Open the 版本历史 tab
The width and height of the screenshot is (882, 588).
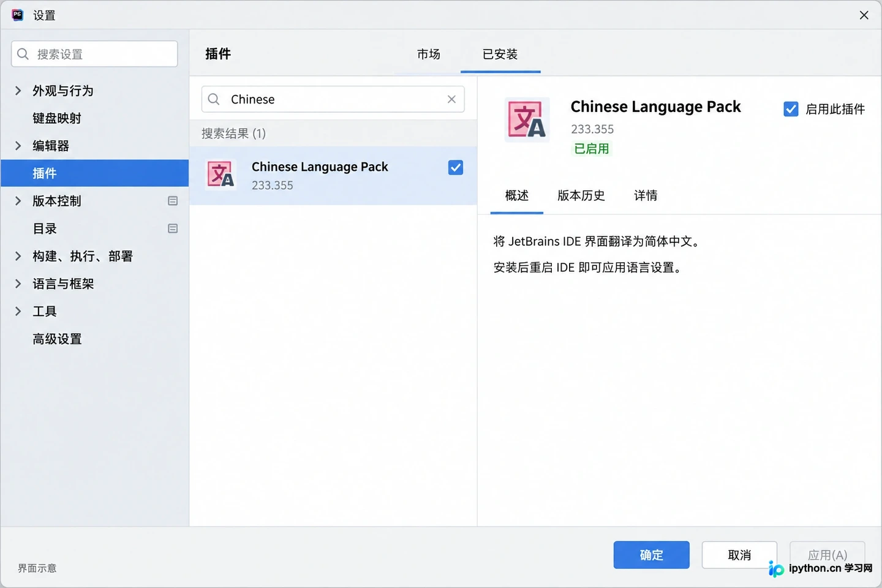[581, 195]
